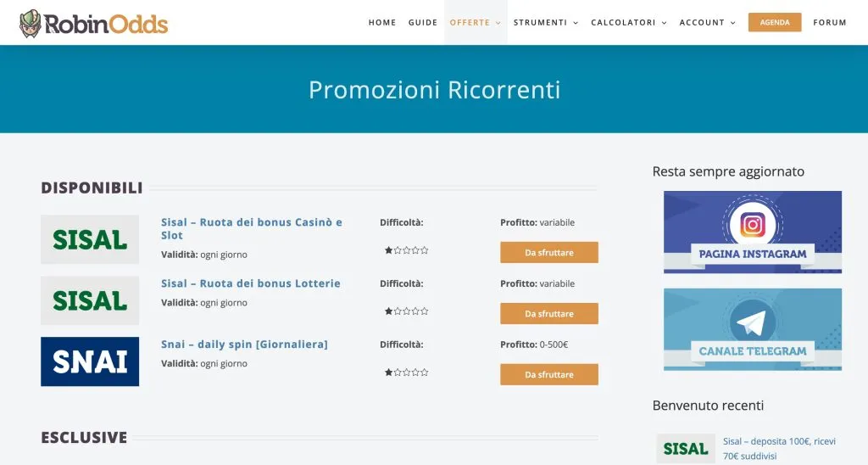Image resolution: width=868 pixels, height=465 pixels.
Task: Open the sidebar Sisal logo under Benvenuto recenti
Action: click(x=685, y=448)
